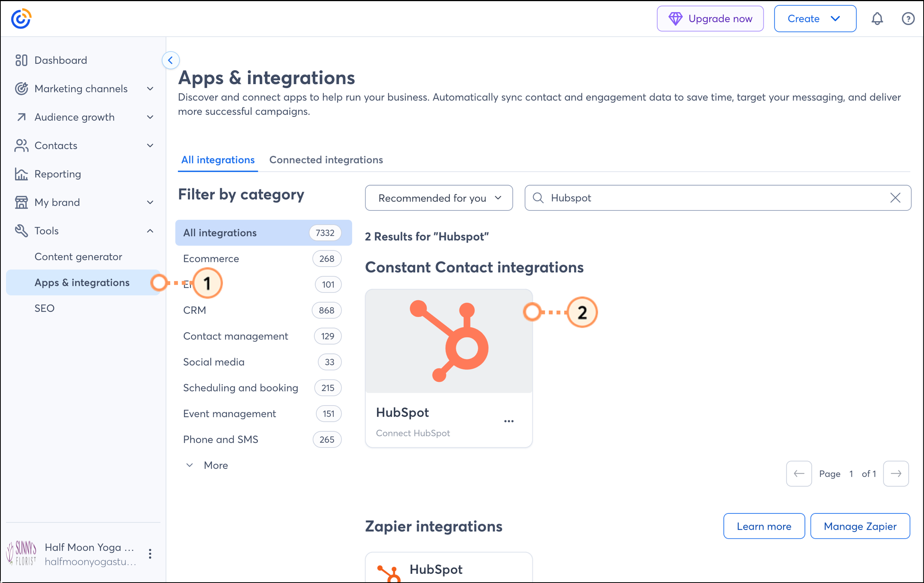Screen dimensions: 924x583
Task: Click the HubSpot card title
Action: point(402,412)
